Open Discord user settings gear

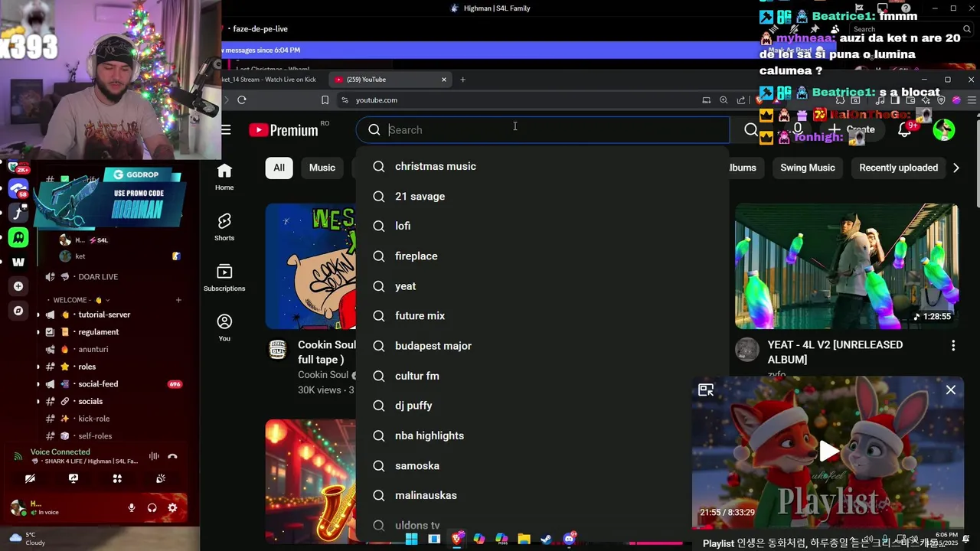[x=172, y=507]
